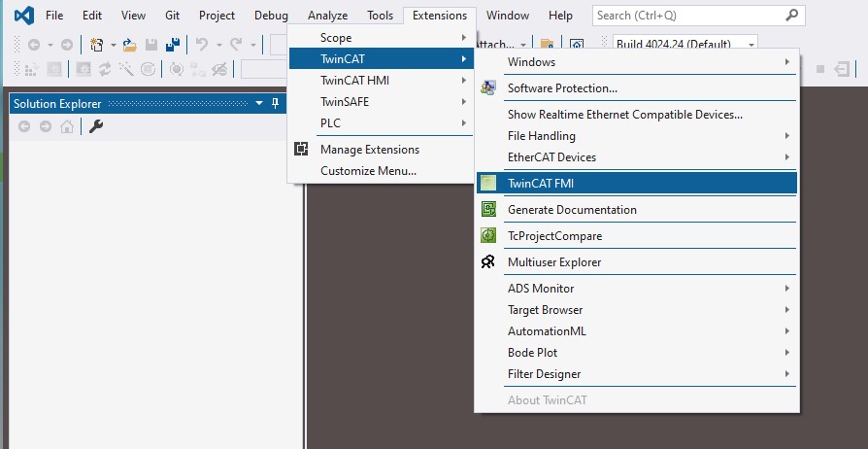Expand the Scope submenu
The height and width of the screenshot is (449, 868).
tap(381, 37)
